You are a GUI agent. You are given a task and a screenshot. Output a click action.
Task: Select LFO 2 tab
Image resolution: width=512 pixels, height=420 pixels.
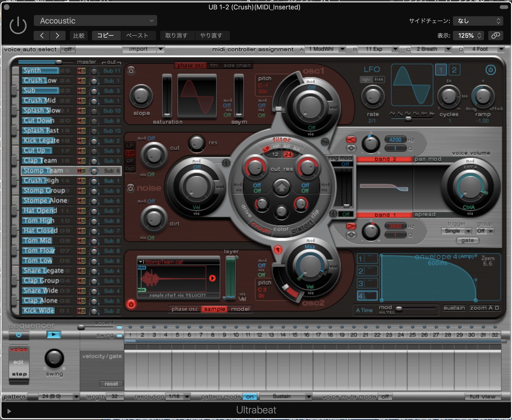[x=454, y=70]
